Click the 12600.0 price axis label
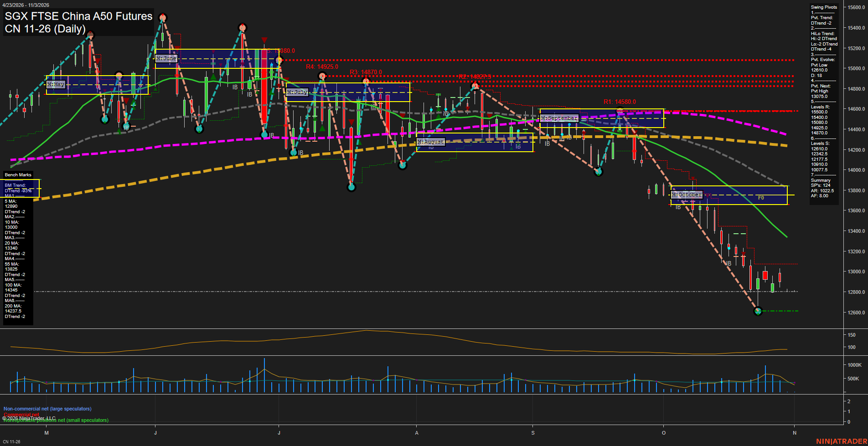This screenshot has height=446, width=868. tap(856, 313)
